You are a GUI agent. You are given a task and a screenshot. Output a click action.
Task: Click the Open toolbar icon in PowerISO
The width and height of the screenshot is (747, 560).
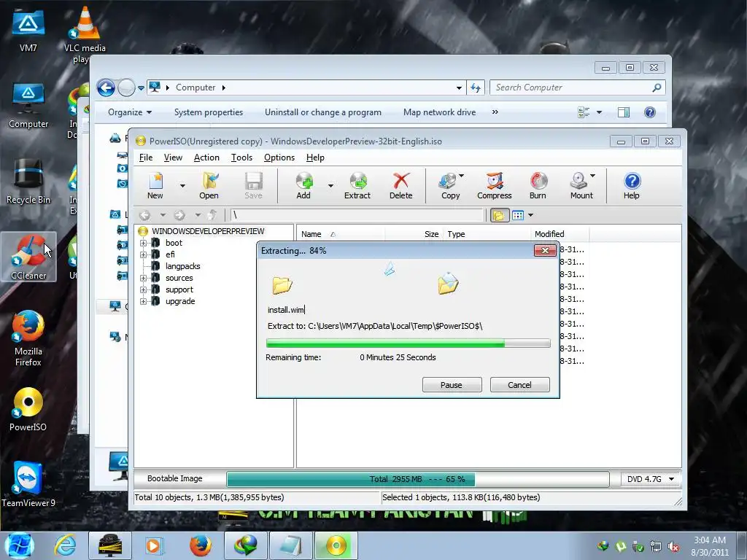pyautogui.click(x=209, y=185)
